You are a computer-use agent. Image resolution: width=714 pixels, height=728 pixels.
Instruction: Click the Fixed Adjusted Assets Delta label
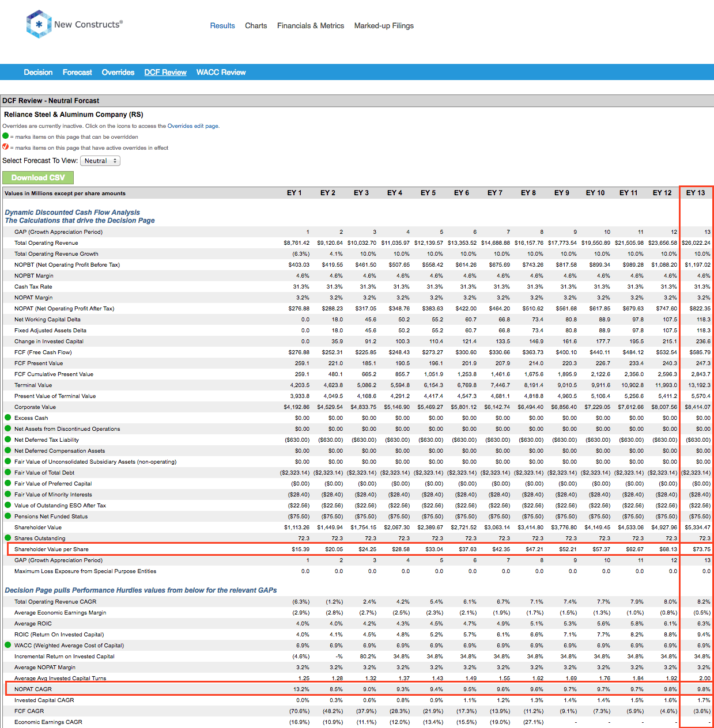pyautogui.click(x=50, y=331)
